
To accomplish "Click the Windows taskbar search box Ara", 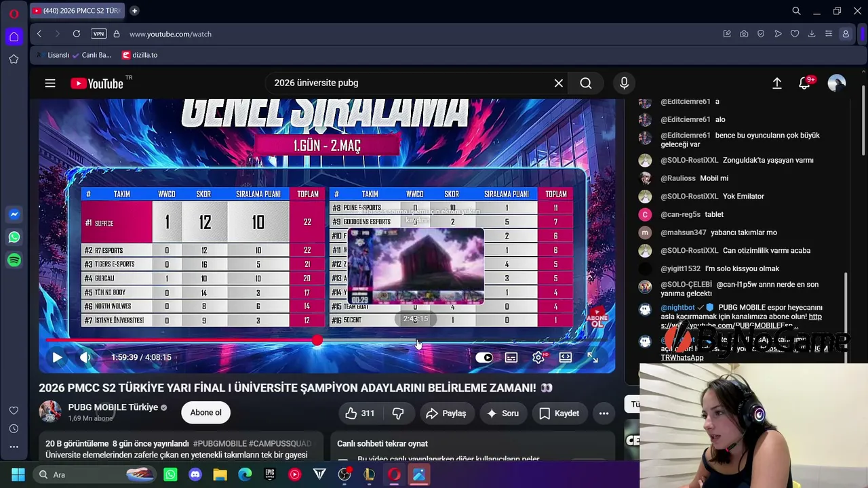I will 95,474.
